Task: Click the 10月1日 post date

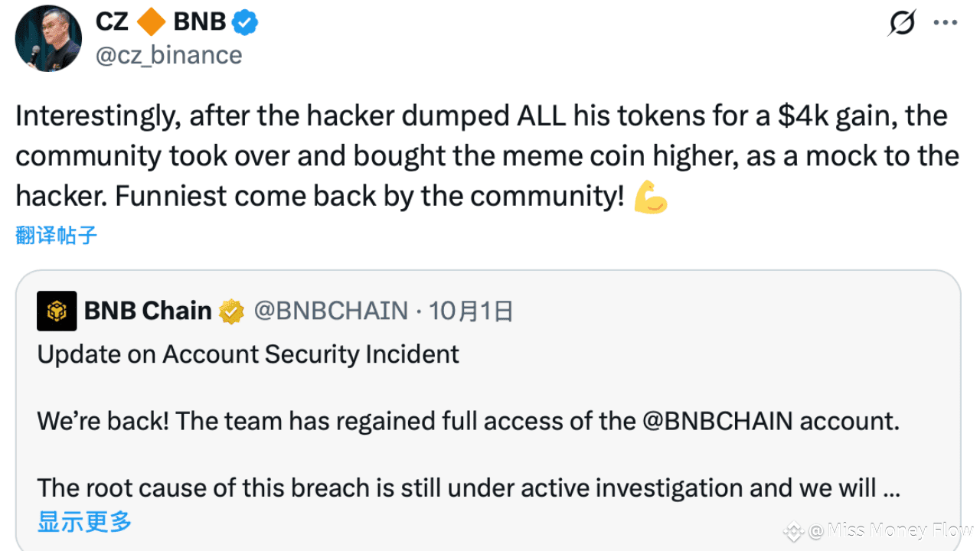Action: tap(471, 311)
